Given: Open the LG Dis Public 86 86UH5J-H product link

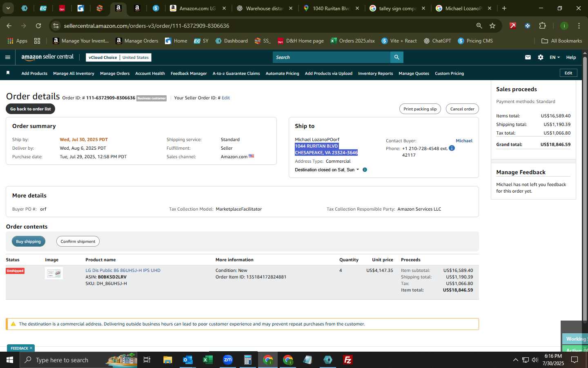Looking at the screenshot, I should 123,270.
